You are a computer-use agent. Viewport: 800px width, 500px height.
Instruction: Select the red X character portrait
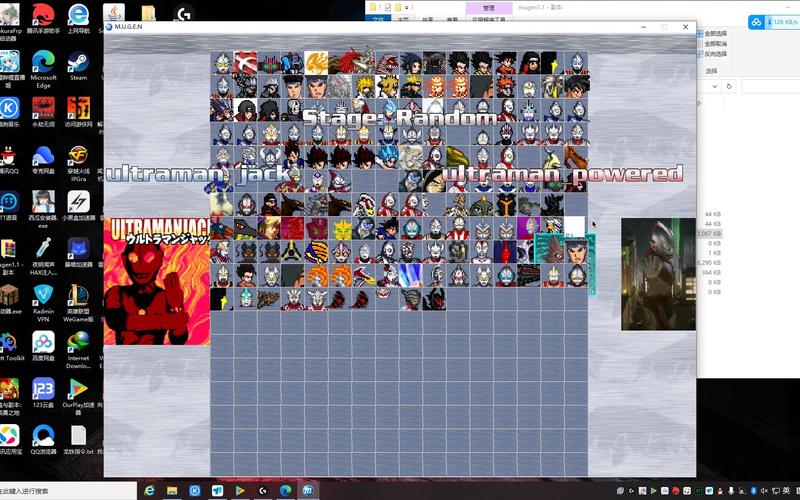tap(245, 63)
